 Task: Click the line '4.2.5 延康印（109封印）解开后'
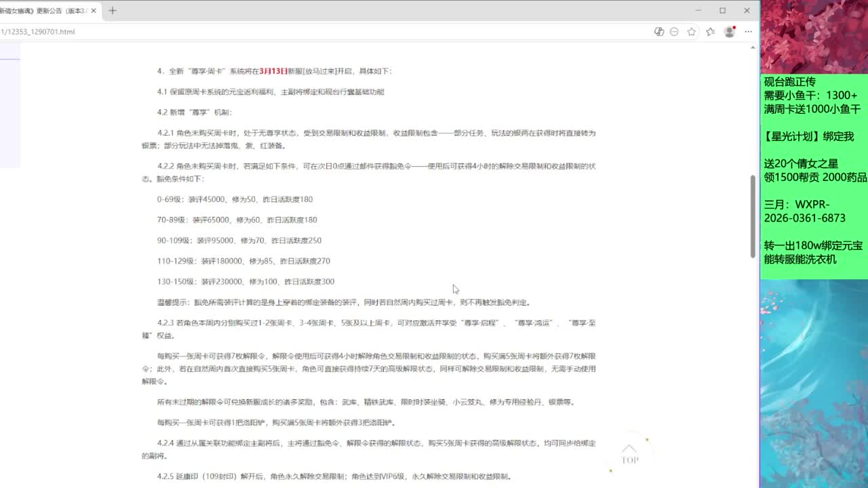click(x=335, y=476)
